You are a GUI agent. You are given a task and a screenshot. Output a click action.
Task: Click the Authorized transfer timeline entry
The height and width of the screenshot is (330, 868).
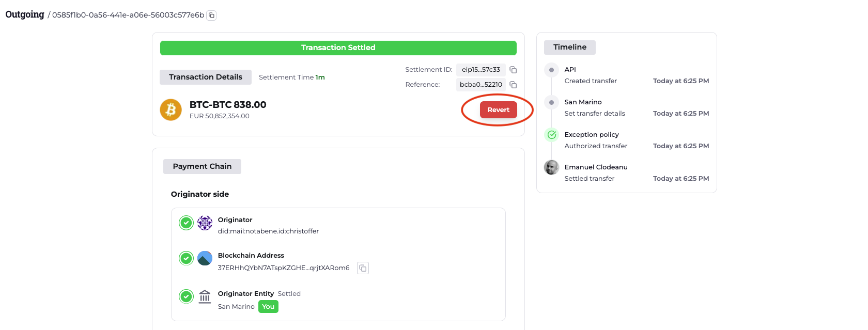[596, 146]
